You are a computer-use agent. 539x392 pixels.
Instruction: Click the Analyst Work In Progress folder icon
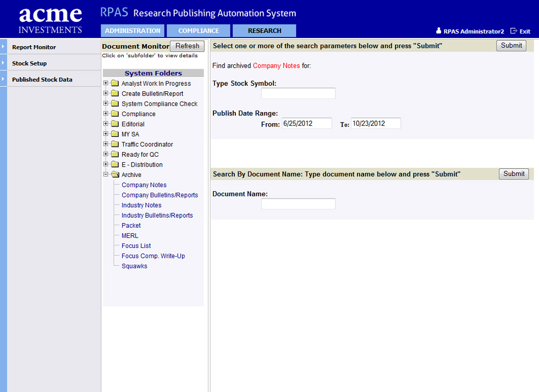point(115,84)
